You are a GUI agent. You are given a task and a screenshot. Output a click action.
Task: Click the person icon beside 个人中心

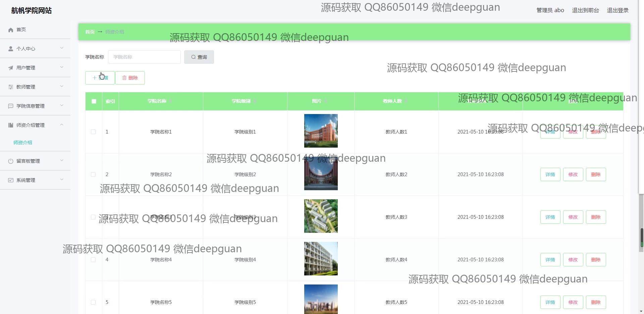(11, 49)
